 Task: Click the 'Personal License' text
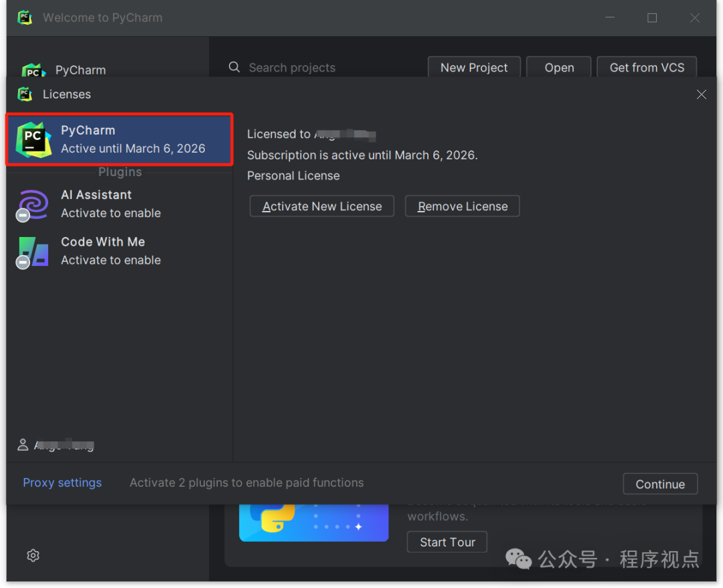(293, 175)
